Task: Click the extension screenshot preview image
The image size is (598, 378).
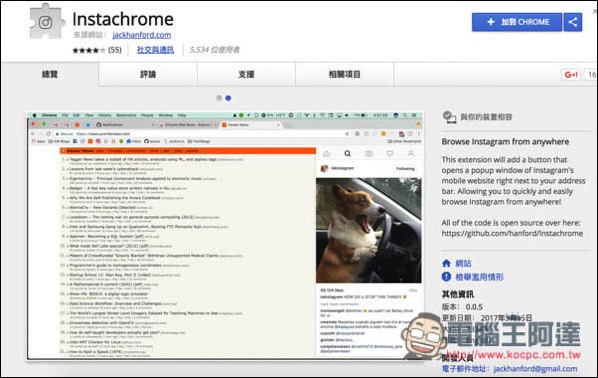Action: [225, 235]
